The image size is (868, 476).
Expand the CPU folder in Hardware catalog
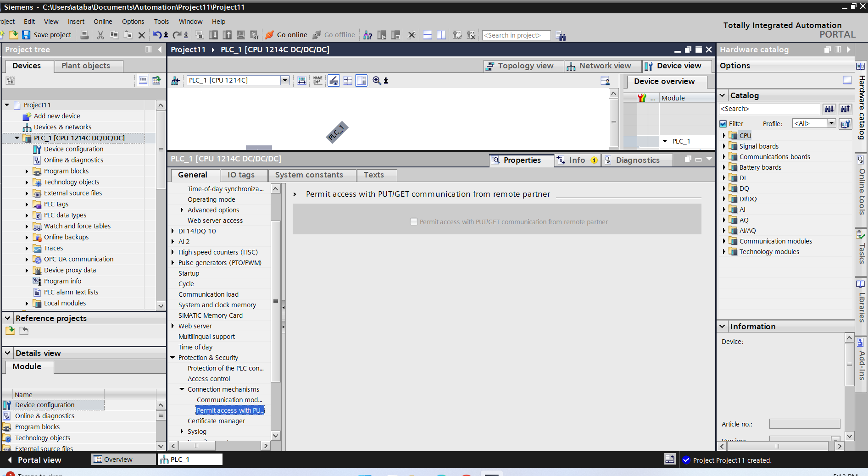coord(724,136)
